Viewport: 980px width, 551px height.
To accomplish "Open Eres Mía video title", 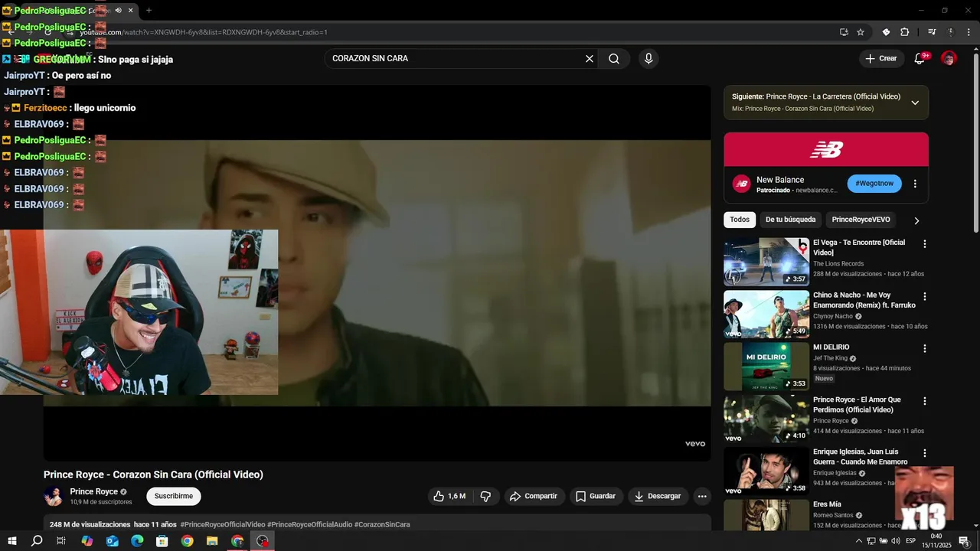I will (x=827, y=504).
